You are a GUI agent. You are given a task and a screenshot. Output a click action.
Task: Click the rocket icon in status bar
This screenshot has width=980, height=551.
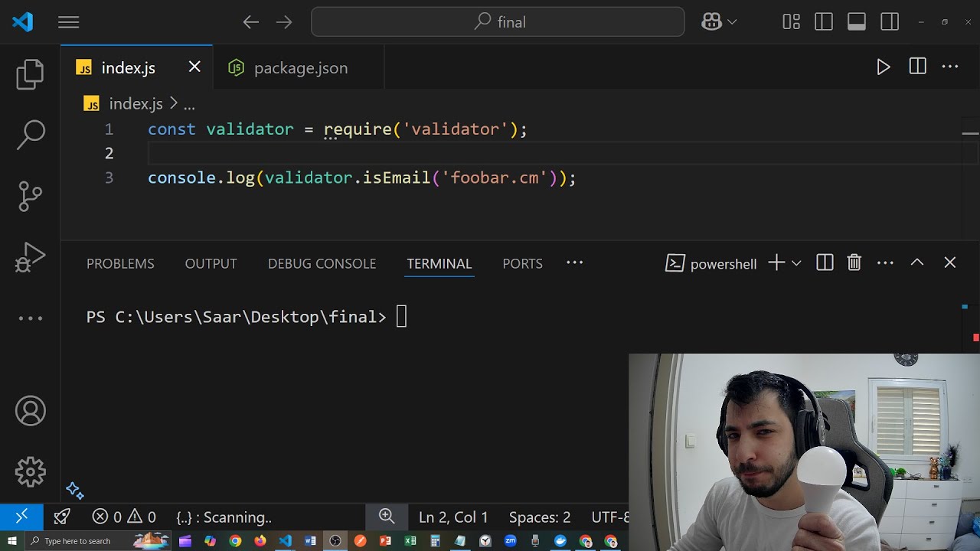pos(62,517)
